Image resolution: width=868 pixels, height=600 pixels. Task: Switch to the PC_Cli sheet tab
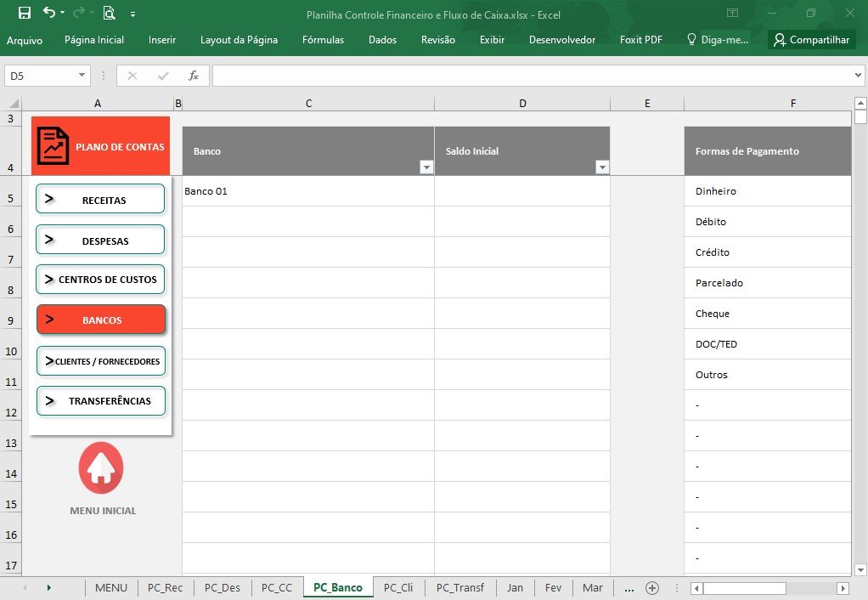point(398,588)
